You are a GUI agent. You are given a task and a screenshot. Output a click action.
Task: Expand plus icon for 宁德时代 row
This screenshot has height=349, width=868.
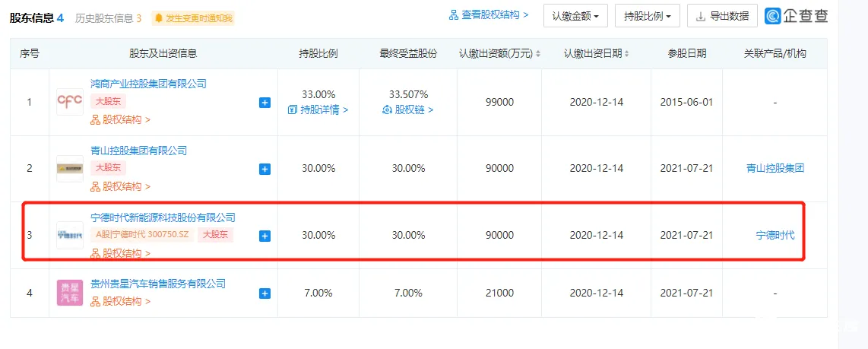(265, 236)
